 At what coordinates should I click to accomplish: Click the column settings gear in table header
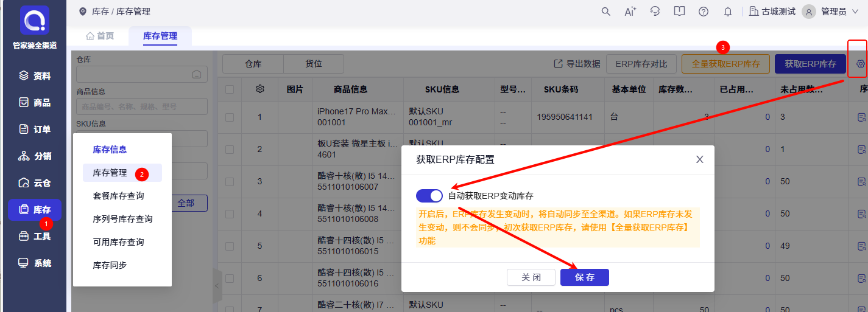[x=260, y=89]
